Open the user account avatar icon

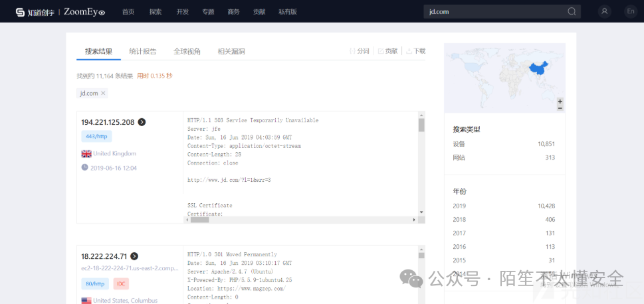(604, 11)
